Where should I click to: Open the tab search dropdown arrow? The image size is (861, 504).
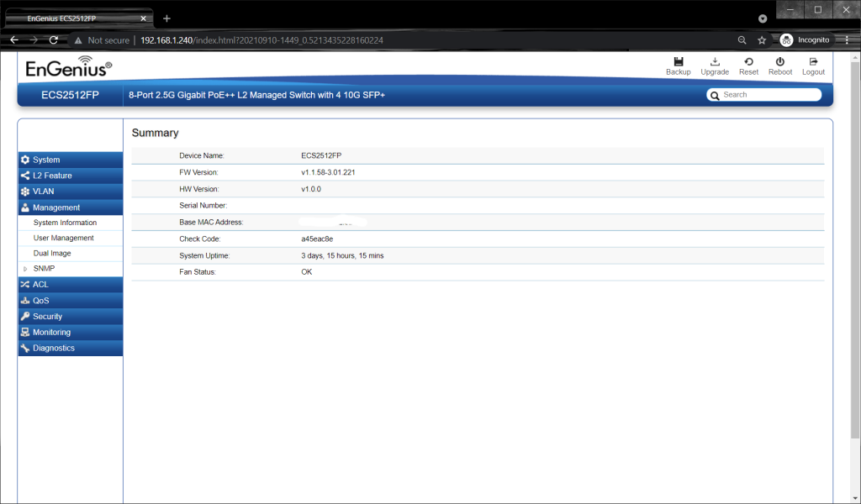coord(762,18)
